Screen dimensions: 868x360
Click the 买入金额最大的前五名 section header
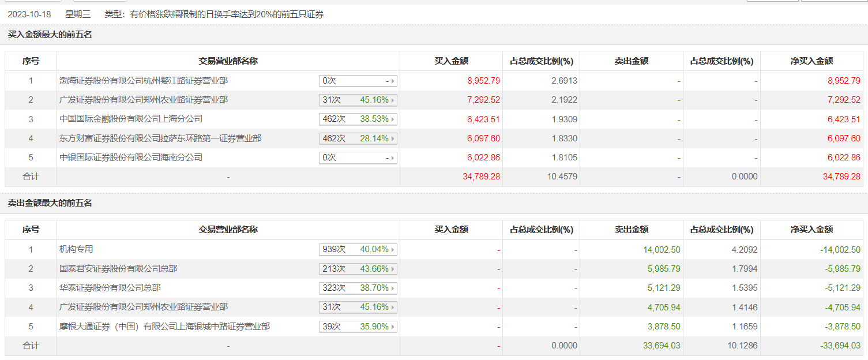coord(50,35)
